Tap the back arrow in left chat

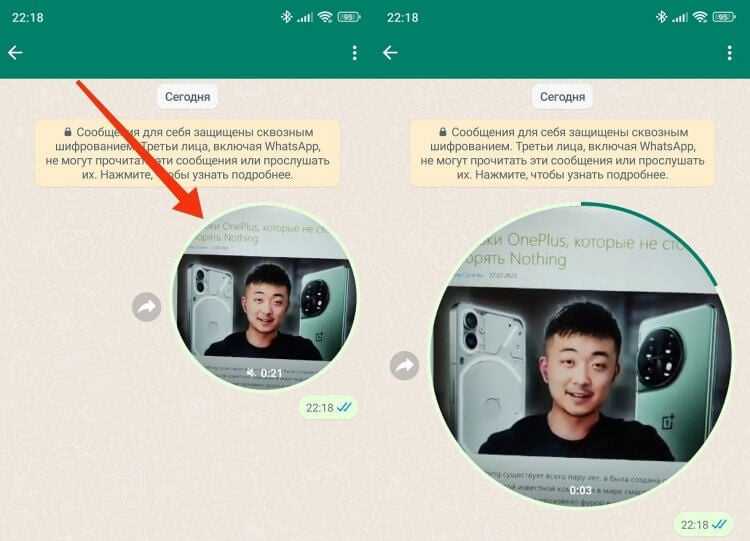tap(15, 53)
